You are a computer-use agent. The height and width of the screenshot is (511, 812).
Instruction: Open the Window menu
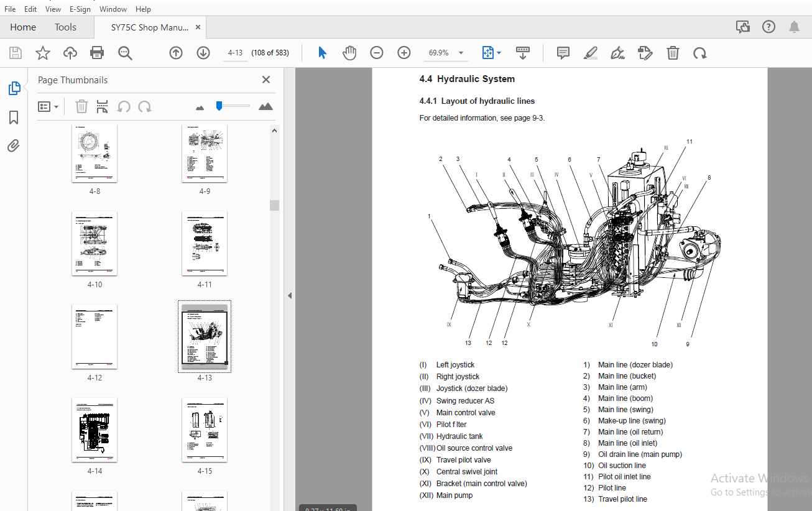113,9
